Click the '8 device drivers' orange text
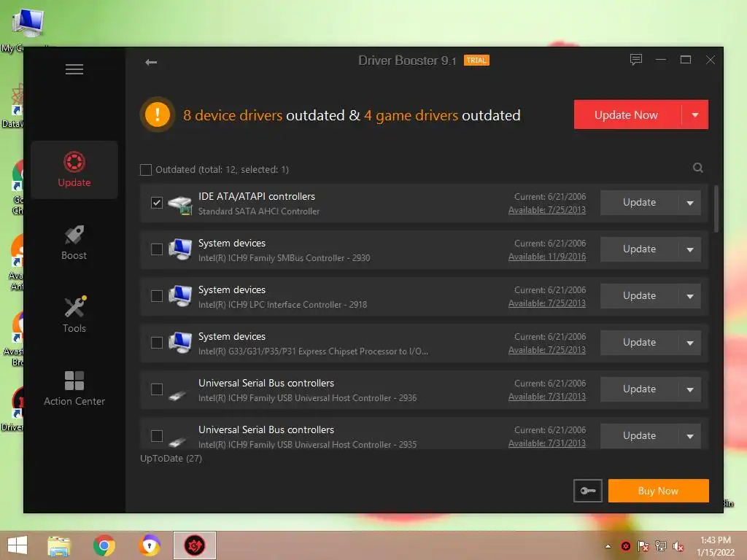Screen dimensions: 747x560 point(233,115)
